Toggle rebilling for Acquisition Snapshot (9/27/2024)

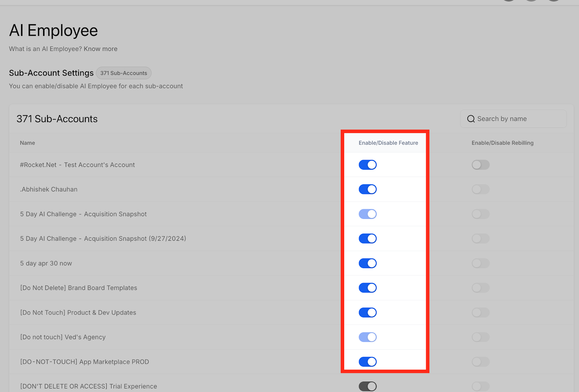481,239
